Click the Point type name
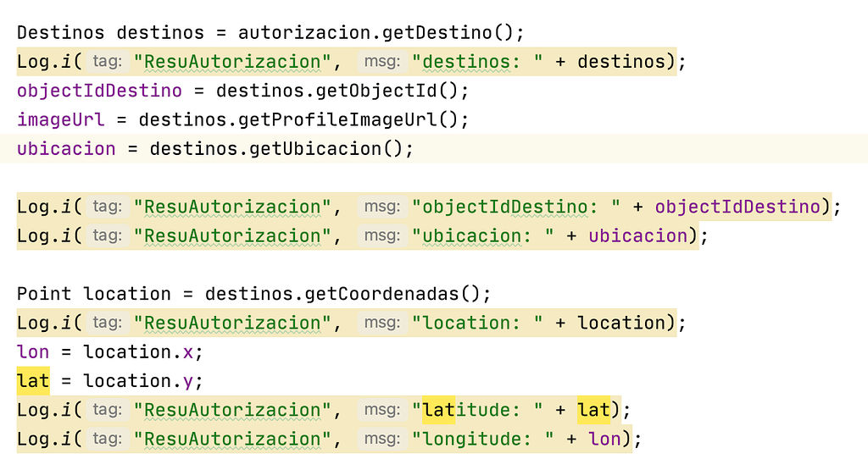Screen dimensions: 868x470 tap(44, 294)
